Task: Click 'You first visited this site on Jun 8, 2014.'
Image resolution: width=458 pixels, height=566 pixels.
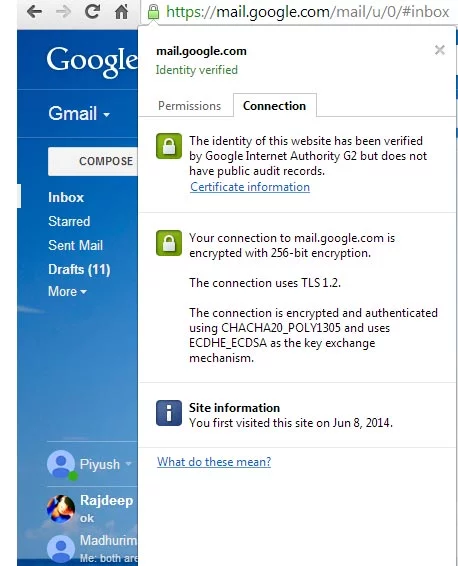Action: click(x=291, y=423)
